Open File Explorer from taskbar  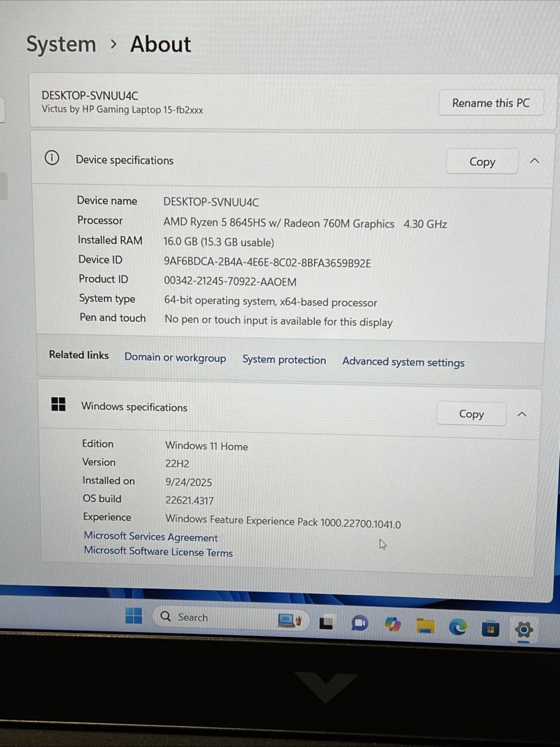pyautogui.click(x=425, y=626)
